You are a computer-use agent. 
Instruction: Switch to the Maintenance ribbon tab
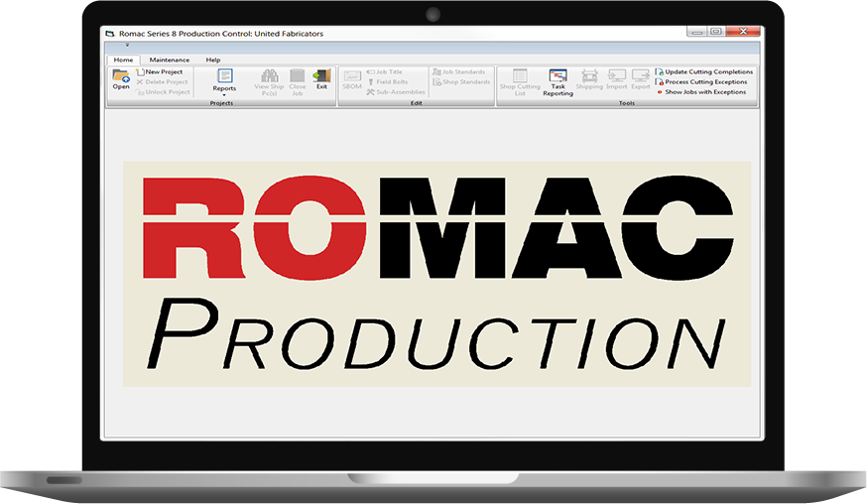click(170, 60)
